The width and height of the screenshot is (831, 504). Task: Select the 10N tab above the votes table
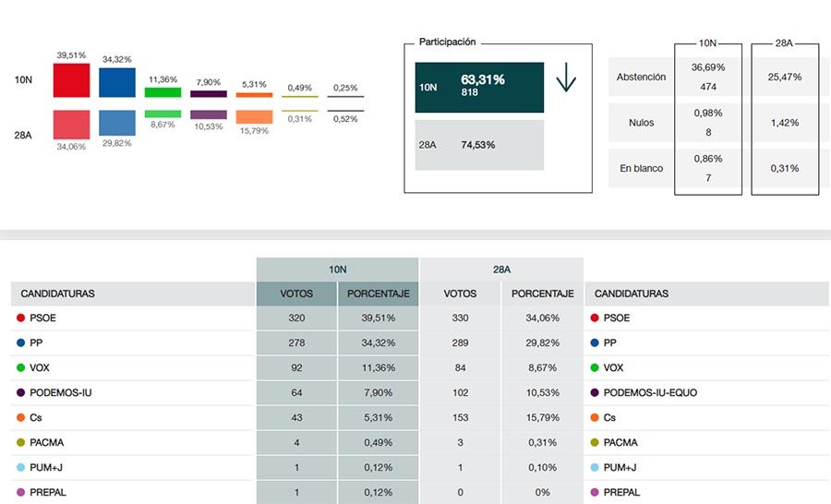338,270
